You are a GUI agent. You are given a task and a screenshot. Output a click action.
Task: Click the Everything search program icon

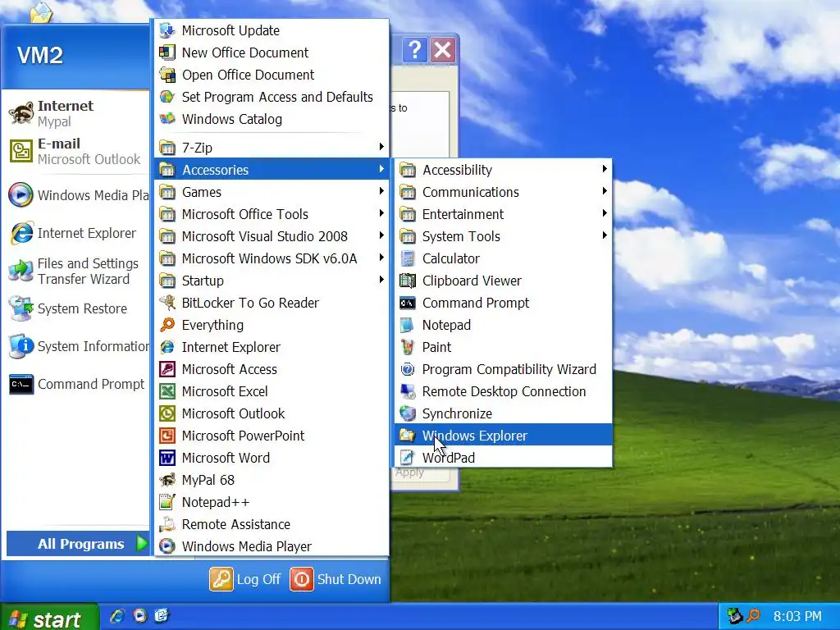[167, 325]
